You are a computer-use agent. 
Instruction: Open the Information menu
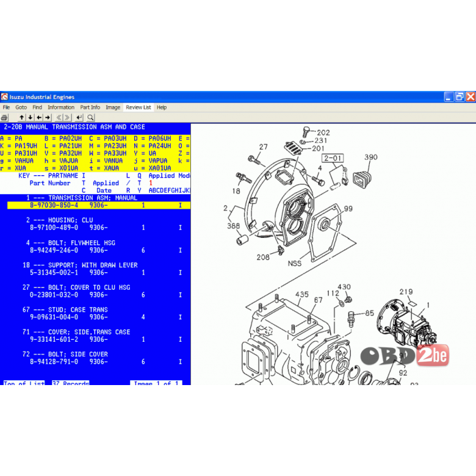pyautogui.click(x=61, y=107)
